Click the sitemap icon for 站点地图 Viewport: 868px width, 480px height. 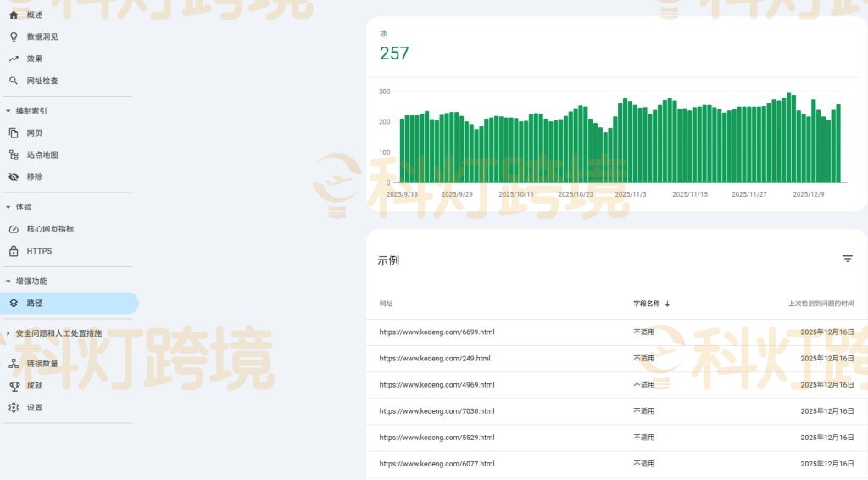click(x=14, y=155)
